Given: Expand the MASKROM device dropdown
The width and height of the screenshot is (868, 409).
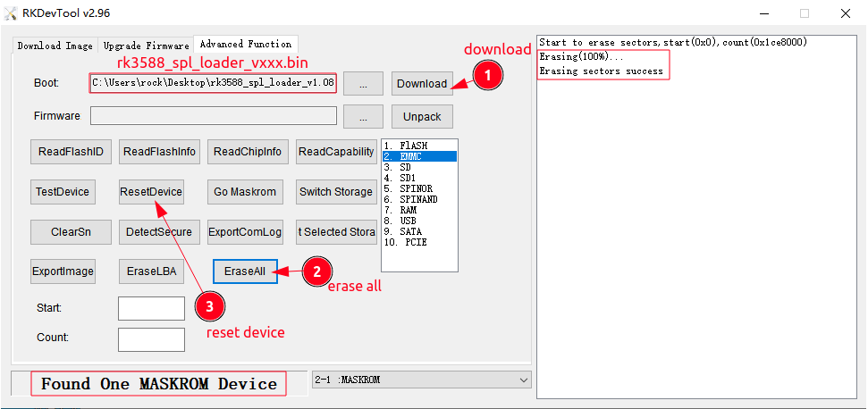Looking at the screenshot, I should click(x=523, y=380).
